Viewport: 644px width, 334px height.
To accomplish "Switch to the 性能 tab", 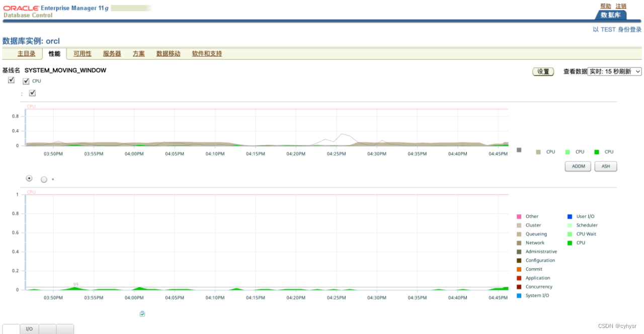I will coord(54,53).
